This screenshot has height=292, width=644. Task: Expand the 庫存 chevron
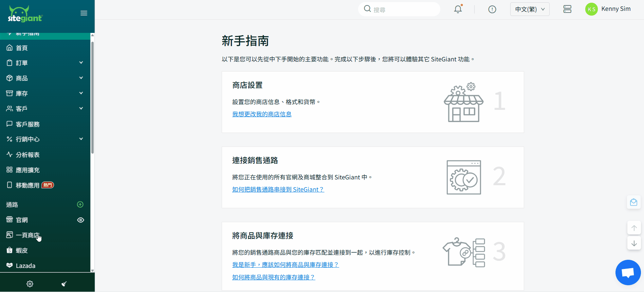click(x=81, y=93)
